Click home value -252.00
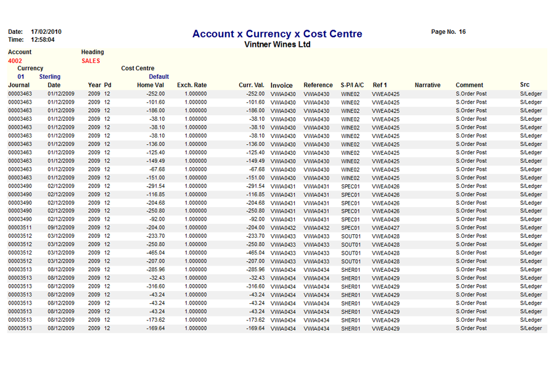555x392 pixels. pos(155,94)
